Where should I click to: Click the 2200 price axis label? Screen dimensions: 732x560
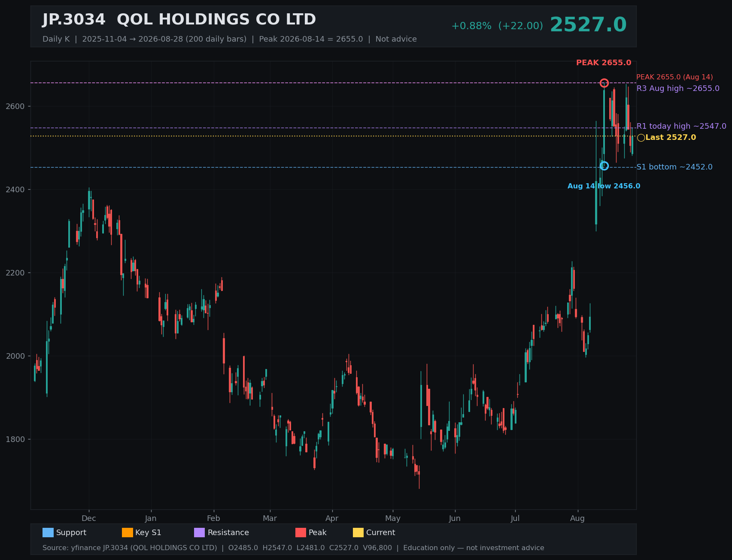click(16, 273)
